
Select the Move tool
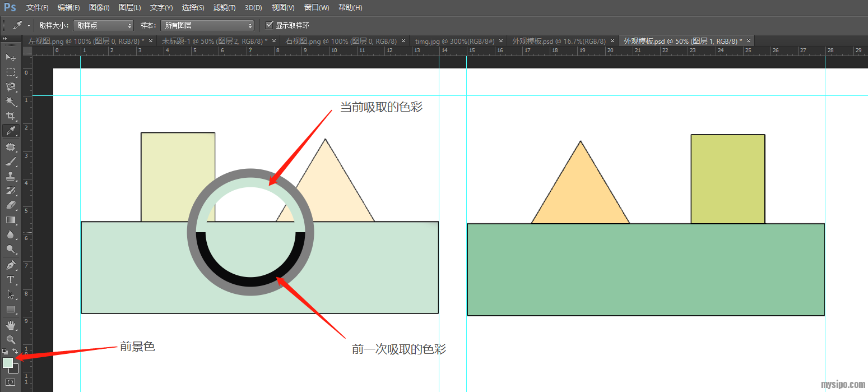(10, 57)
